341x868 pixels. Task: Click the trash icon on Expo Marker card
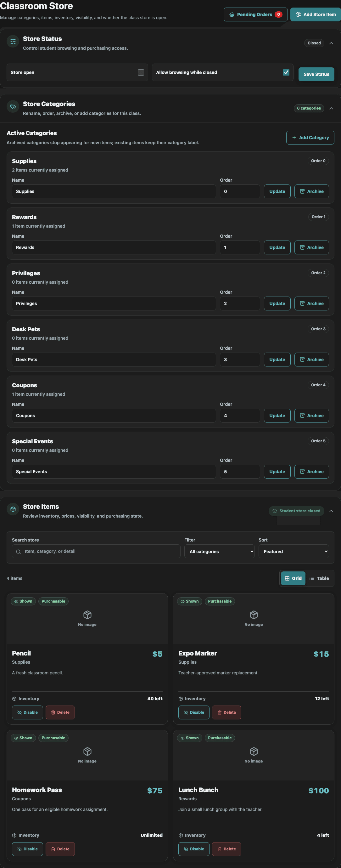220,712
